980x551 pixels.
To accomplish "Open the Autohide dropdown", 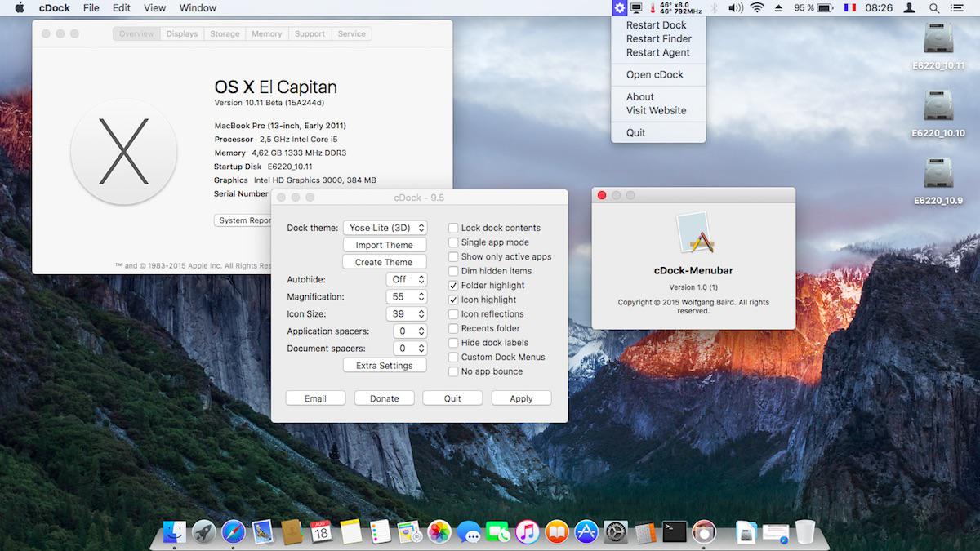I will (x=407, y=279).
